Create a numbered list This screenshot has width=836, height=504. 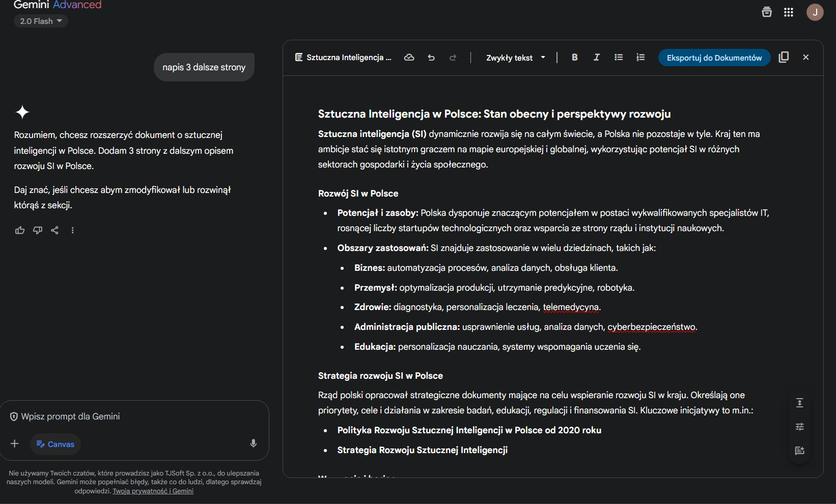coord(640,58)
